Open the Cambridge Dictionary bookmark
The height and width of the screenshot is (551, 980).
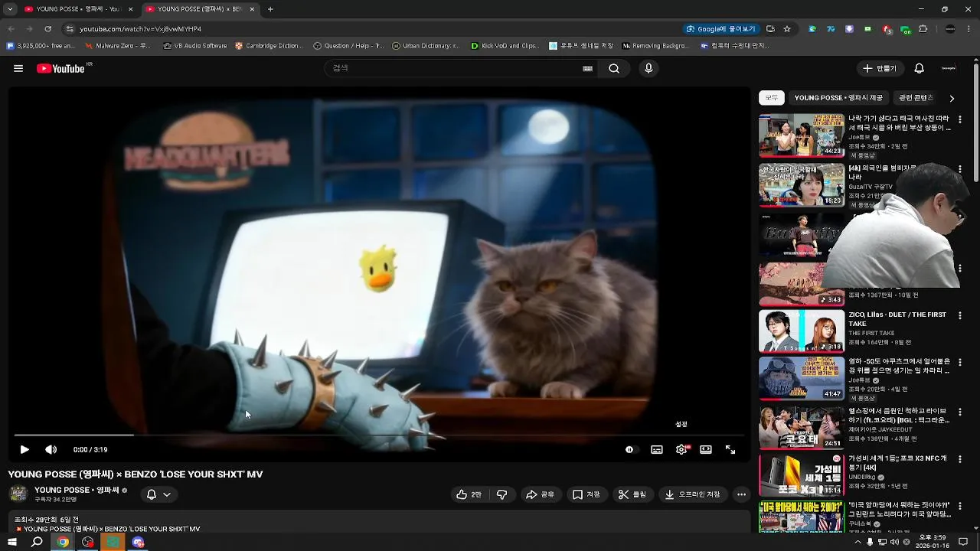pos(269,46)
